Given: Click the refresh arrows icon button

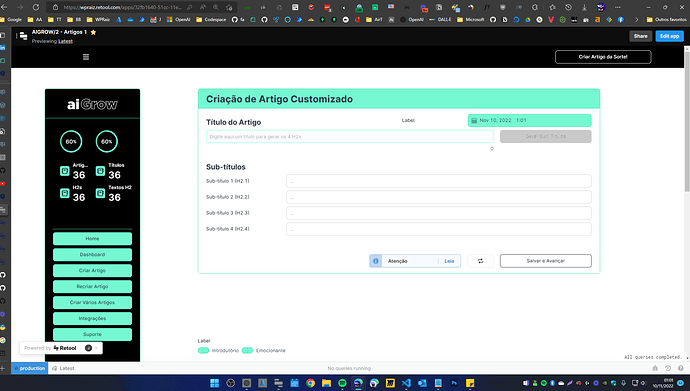Looking at the screenshot, I should (480, 261).
